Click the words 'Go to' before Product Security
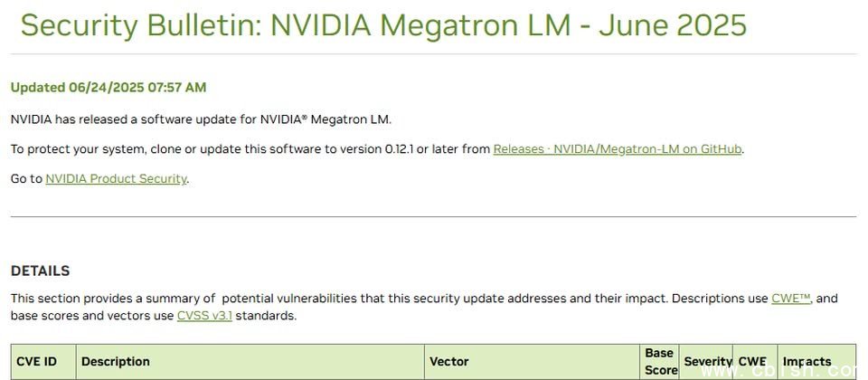Screen dimensions: 868x380 (26, 179)
